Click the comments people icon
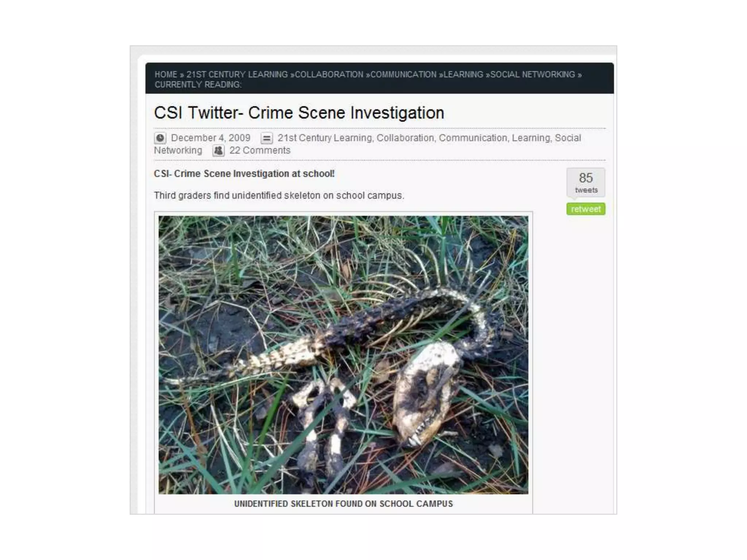 [x=218, y=151]
